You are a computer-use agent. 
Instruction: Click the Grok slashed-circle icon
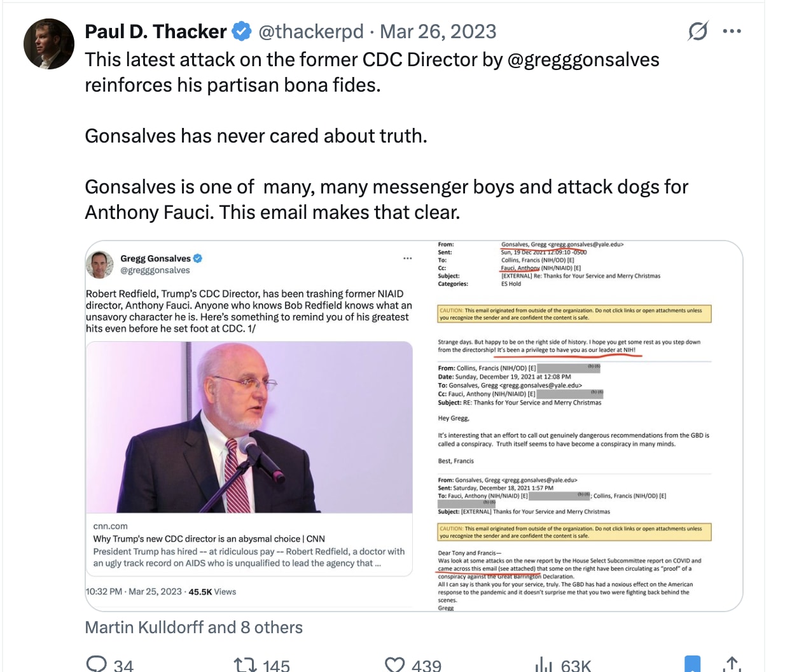(x=698, y=31)
